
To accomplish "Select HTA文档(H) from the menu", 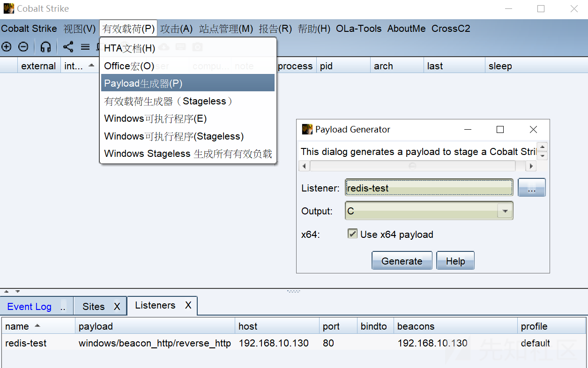I will pyautogui.click(x=188, y=48).
